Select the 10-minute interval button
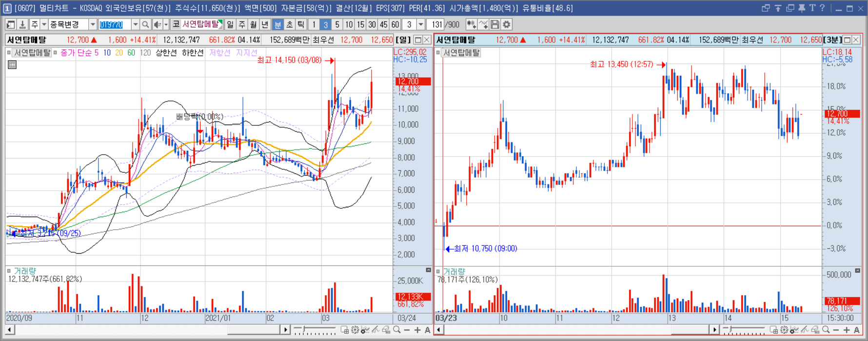The height and width of the screenshot is (341, 868). (349, 24)
